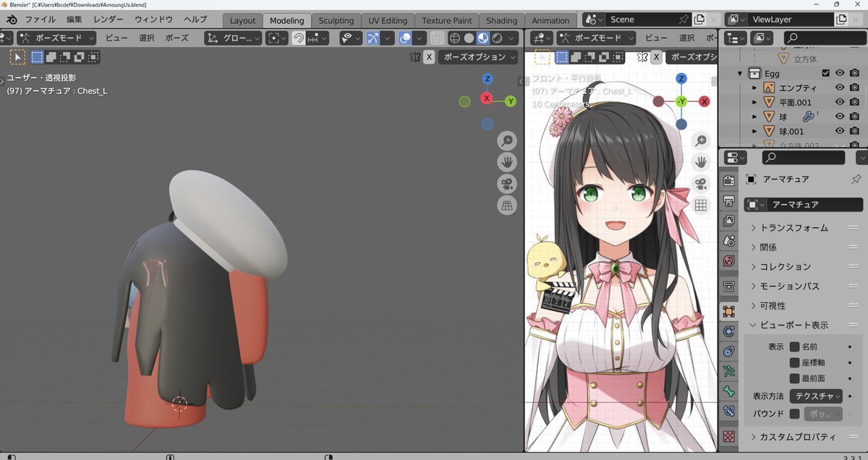
Task: Expand the 関係 panel
Action: tap(768, 247)
